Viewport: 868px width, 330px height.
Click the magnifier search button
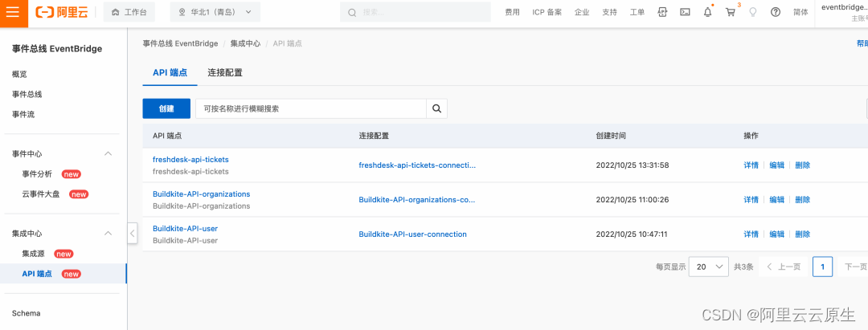click(x=436, y=108)
